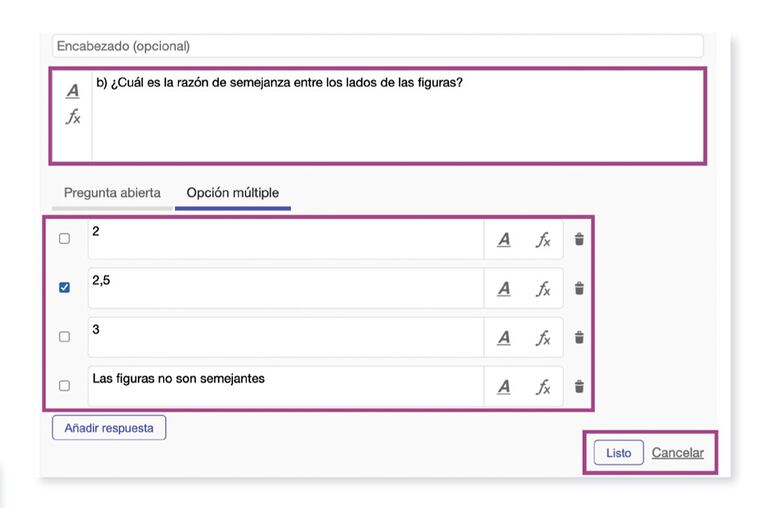Tick 'Las figuras no son semejantes' checkbox
Viewport: 770px width, 508px height.
pyautogui.click(x=65, y=386)
